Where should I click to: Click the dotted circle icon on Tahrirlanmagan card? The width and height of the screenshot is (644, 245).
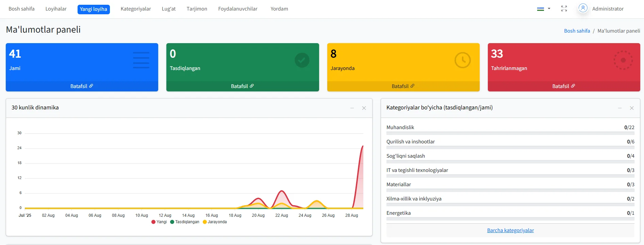pyautogui.click(x=623, y=60)
